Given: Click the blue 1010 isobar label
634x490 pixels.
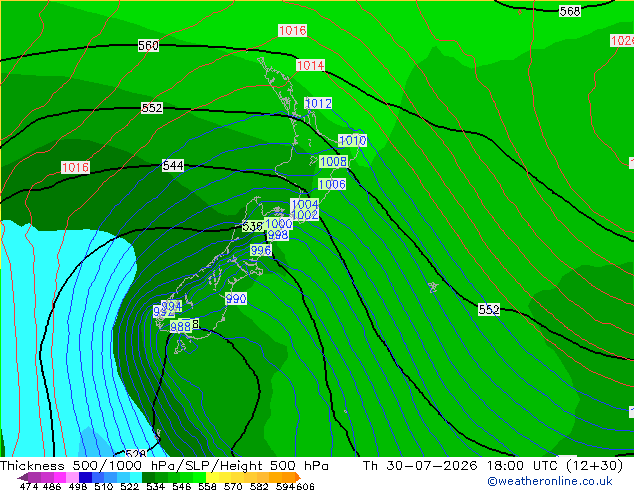Looking at the screenshot, I should (x=352, y=141).
